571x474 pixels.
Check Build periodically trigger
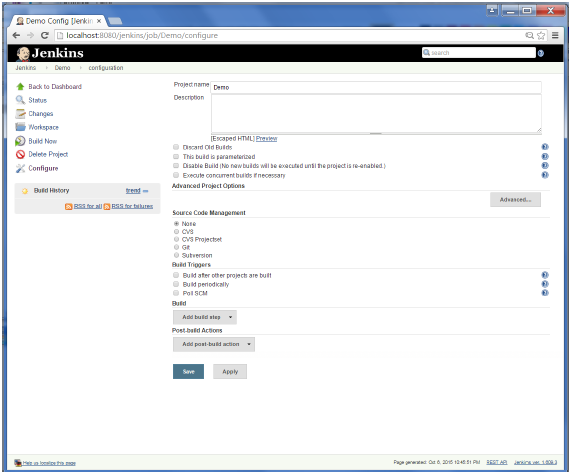click(x=176, y=284)
